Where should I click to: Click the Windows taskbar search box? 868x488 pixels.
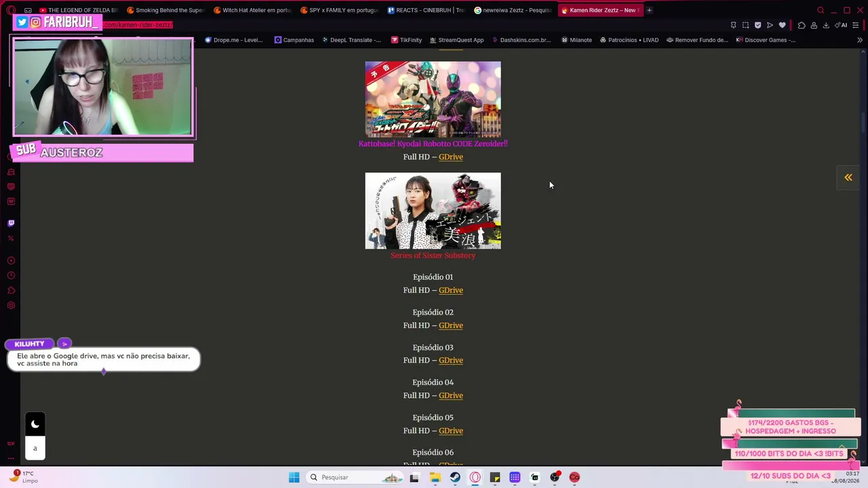[x=356, y=477]
